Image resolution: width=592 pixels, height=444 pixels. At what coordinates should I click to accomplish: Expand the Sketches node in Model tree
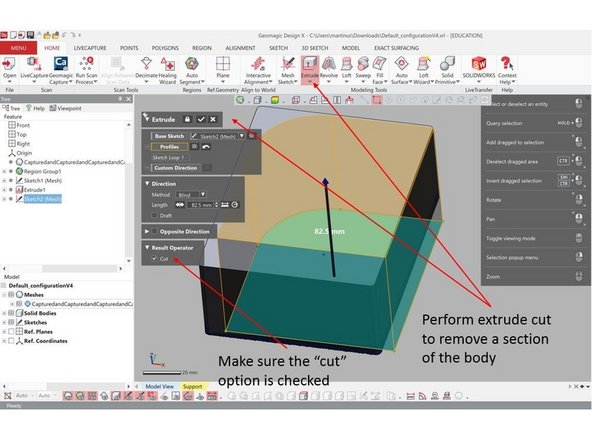(x=4, y=322)
